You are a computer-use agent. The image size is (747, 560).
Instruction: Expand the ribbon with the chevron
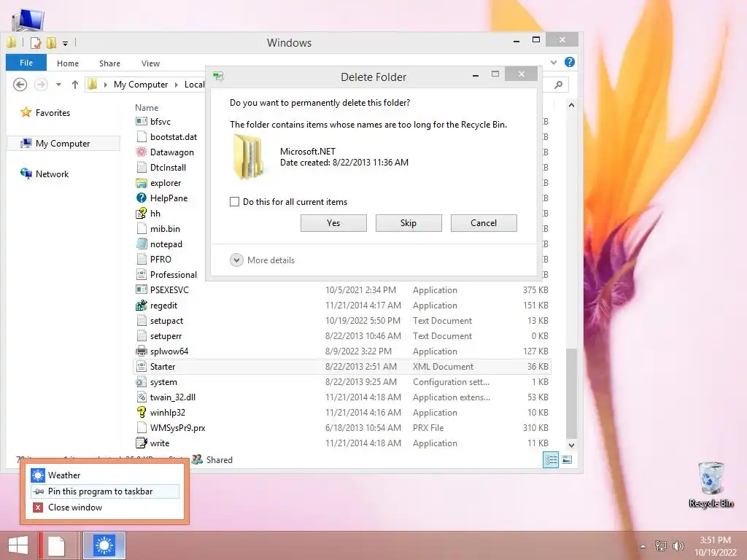554,63
